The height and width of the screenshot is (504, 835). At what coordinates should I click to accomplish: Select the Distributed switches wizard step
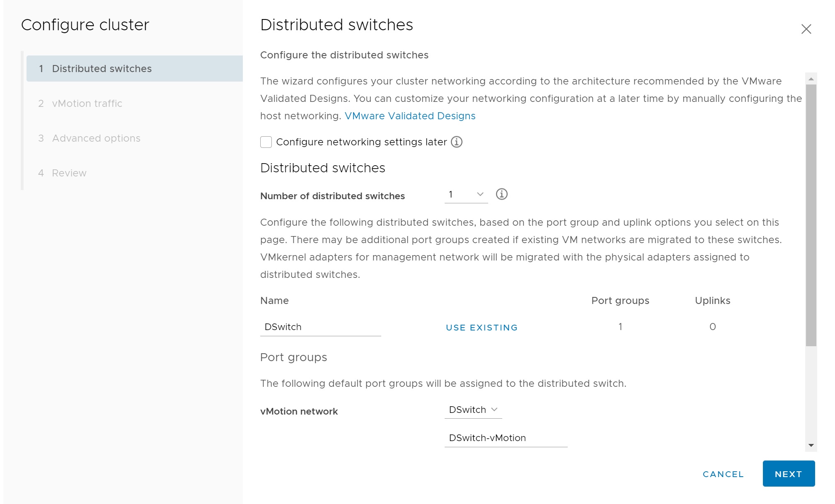pos(102,69)
